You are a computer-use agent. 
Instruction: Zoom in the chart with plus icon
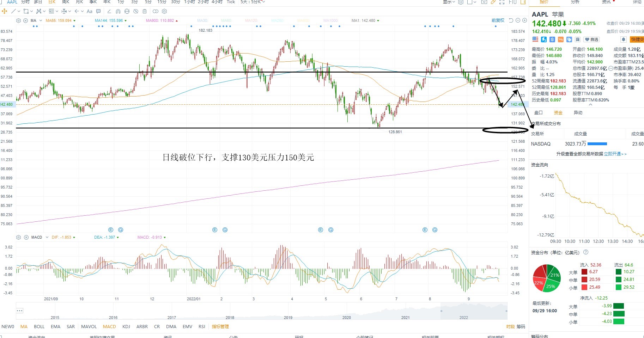[524, 20]
